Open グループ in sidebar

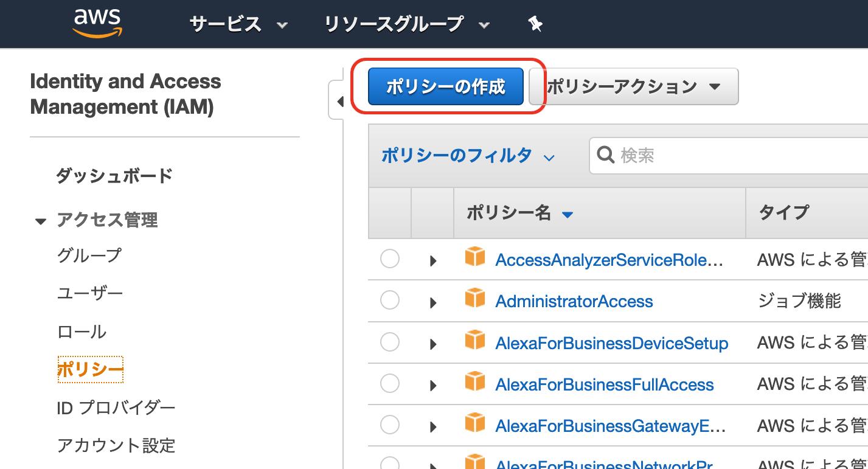[x=89, y=255]
